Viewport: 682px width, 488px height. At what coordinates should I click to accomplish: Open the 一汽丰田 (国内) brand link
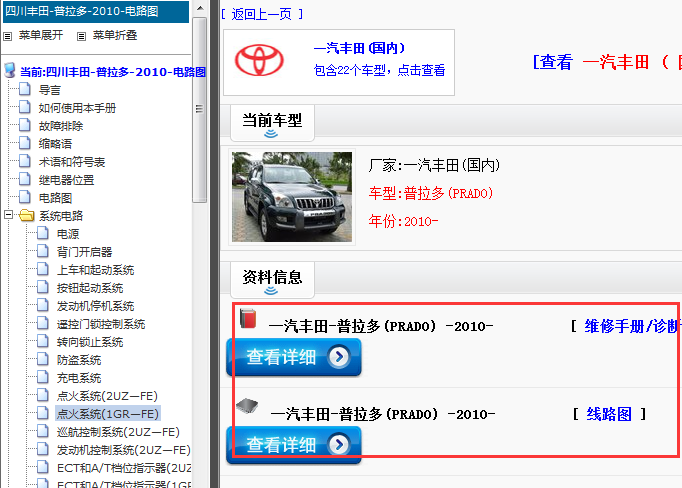[359, 48]
